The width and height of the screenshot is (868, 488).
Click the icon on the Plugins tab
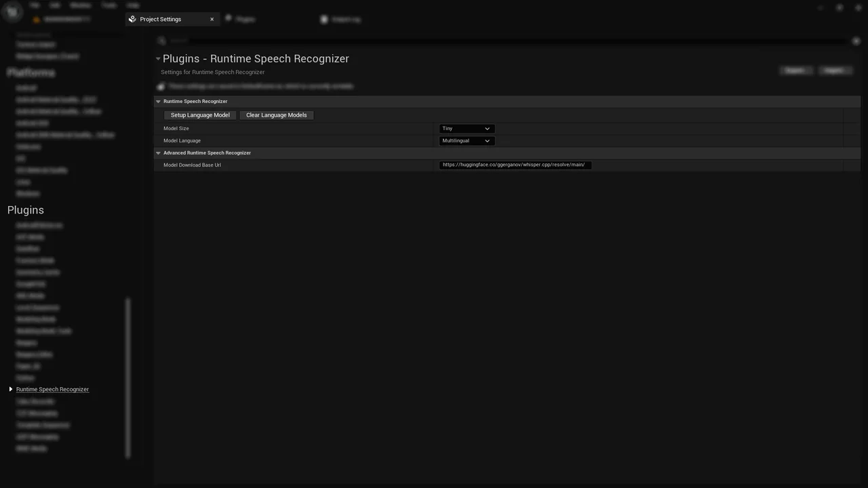pyautogui.click(x=229, y=19)
